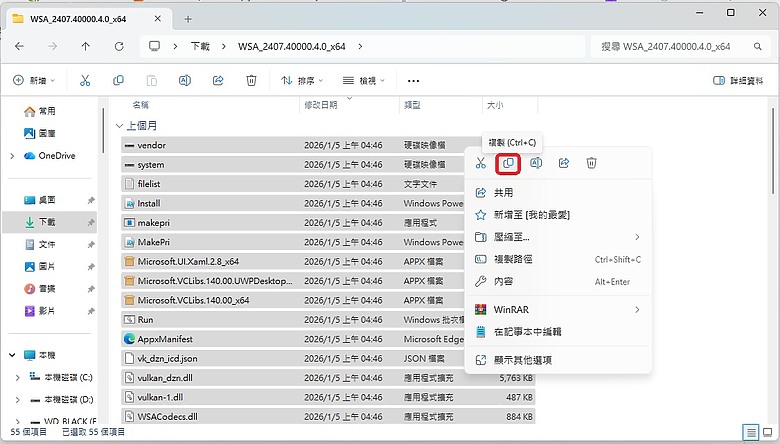Expand 本機磁碟 (C:) tree node

pos(18,377)
